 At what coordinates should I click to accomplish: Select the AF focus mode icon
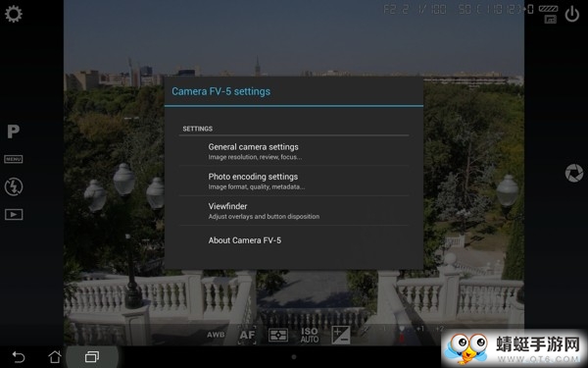247,335
